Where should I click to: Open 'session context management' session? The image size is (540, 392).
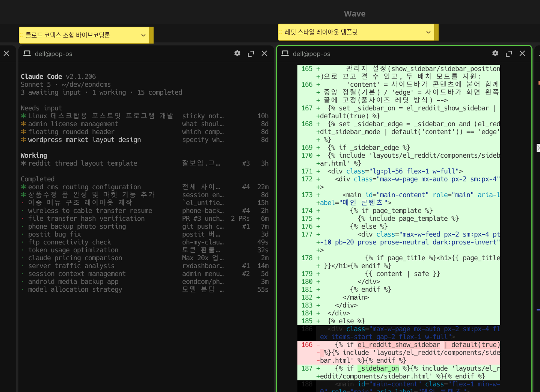click(145, 274)
